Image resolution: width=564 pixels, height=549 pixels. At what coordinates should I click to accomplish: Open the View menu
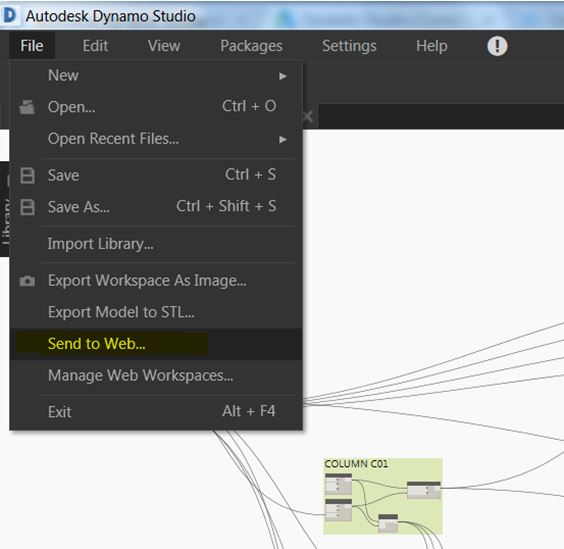[x=164, y=46]
